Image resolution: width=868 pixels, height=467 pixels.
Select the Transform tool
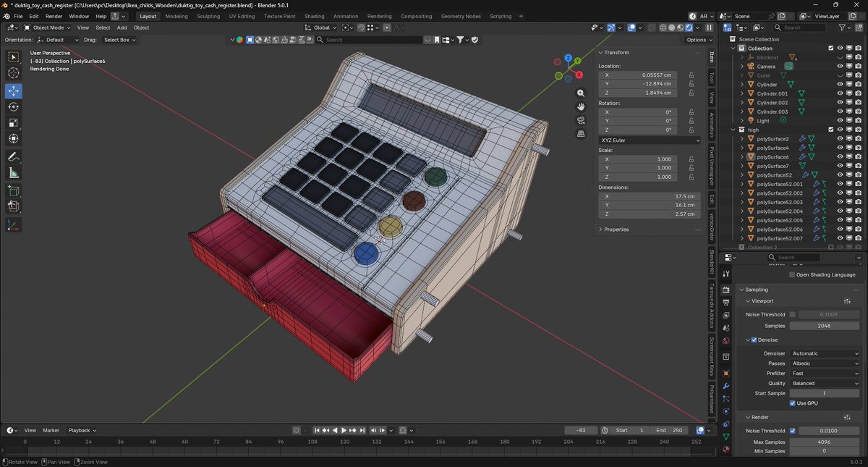pyautogui.click(x=14, y=139)
